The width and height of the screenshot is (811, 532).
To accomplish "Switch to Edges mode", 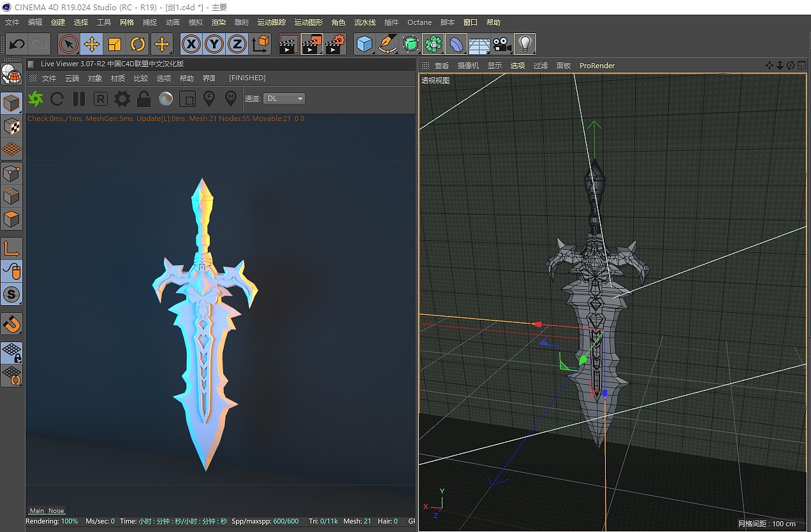I will click(x=12, y=196).
